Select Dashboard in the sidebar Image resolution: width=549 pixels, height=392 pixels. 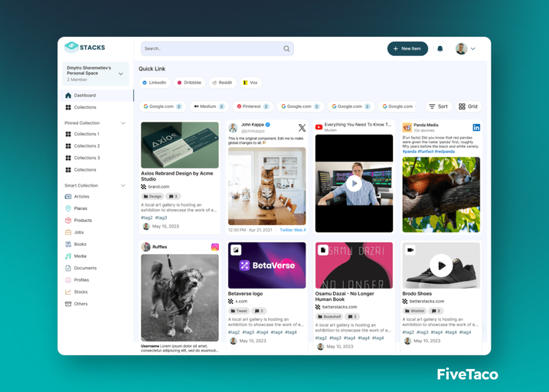[84, 96]
